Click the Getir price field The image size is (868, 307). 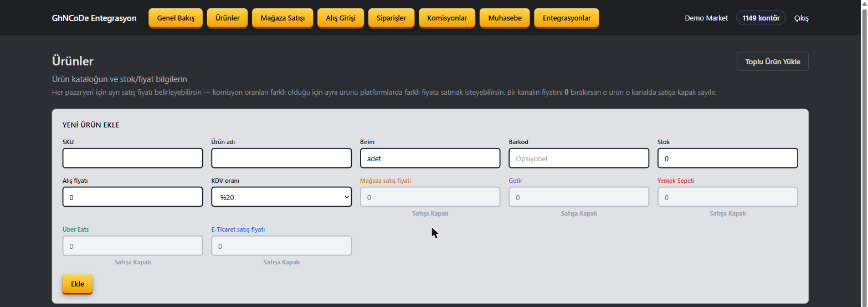click(579, 197)
